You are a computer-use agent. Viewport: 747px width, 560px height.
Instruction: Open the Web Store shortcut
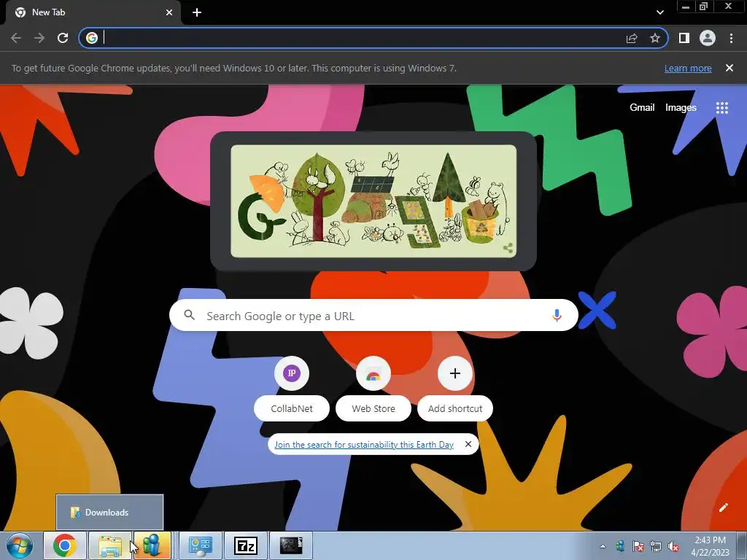[373, 389]
